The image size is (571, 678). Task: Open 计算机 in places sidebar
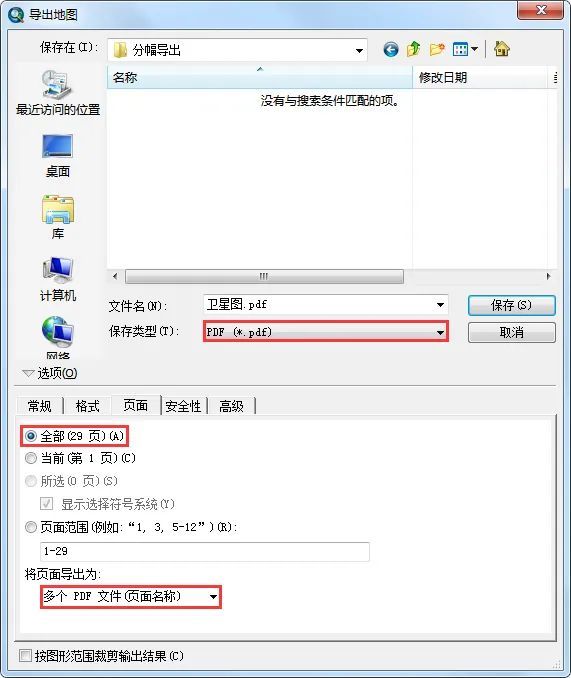[x=58, y=279]
